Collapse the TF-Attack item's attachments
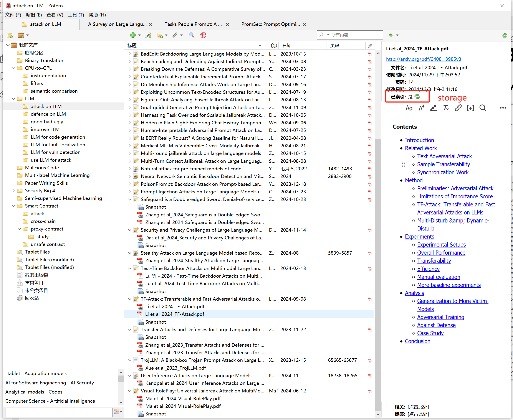Image resolution: width=513 pixels, height=420 pixels. [x=130, y=299]
